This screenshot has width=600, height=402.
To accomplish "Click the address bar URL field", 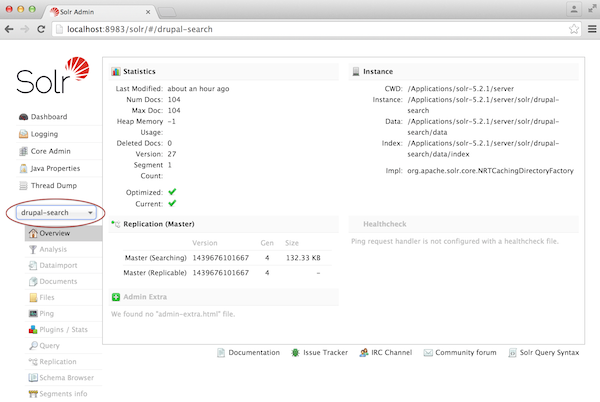I will [316, 29].
